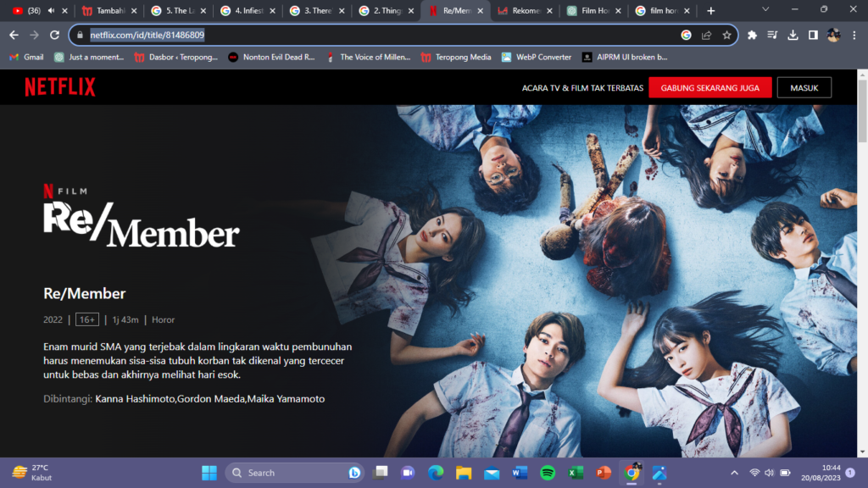Mute the YouTube tab audio icon
The height and width of the screenshot is (488, 868).
(x=51, y=10)
